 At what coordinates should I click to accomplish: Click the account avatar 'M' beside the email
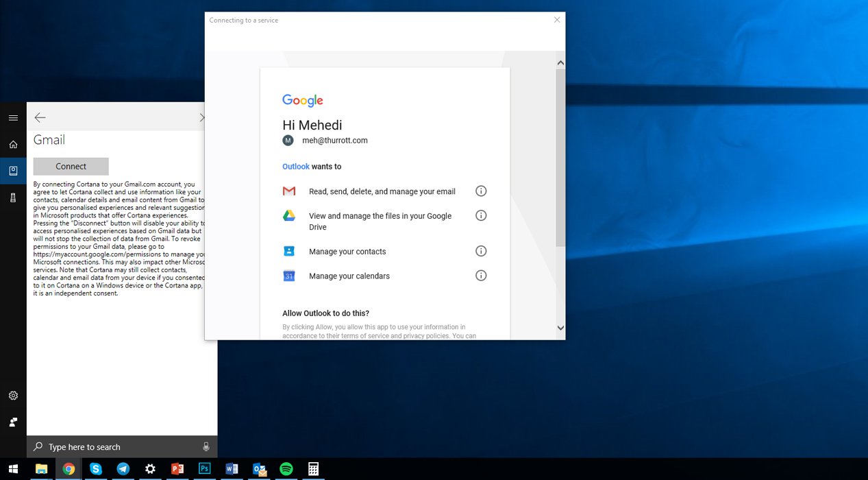click(x=288, y=140)
